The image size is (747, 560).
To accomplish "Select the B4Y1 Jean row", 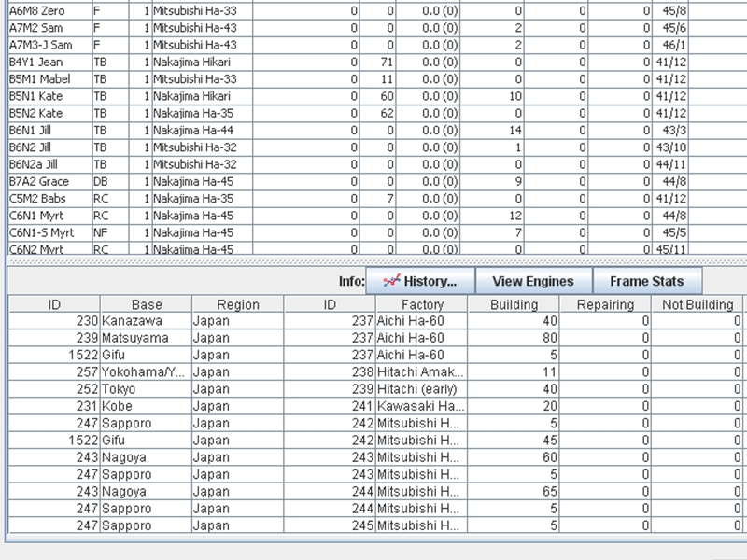I will [x=376, y=63].
